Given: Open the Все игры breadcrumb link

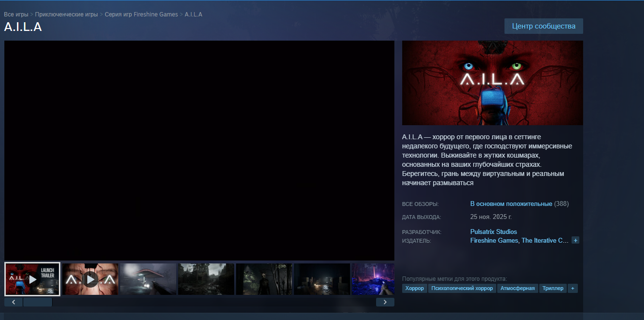Looking at the screenshot, I should [16, 15].
